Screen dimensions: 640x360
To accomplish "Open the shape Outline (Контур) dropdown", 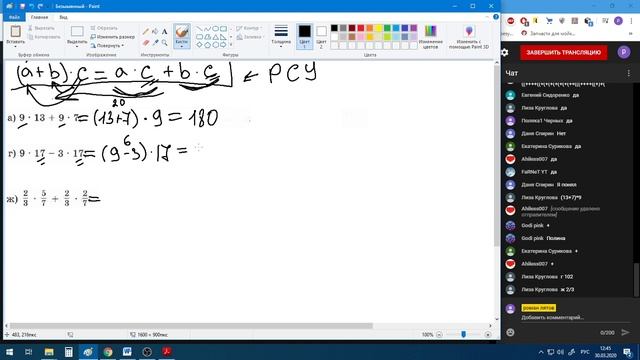I will coord(248,28).
